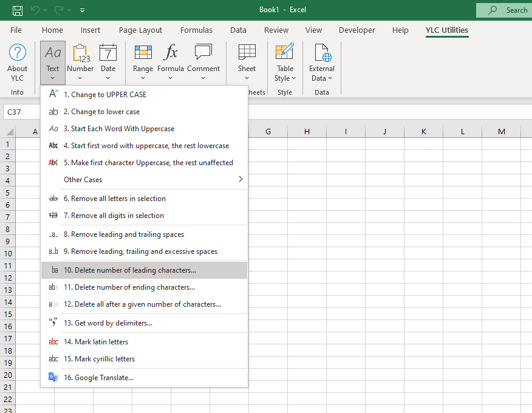
Task: Click the Range tools icon
Action: pos(143,53)
